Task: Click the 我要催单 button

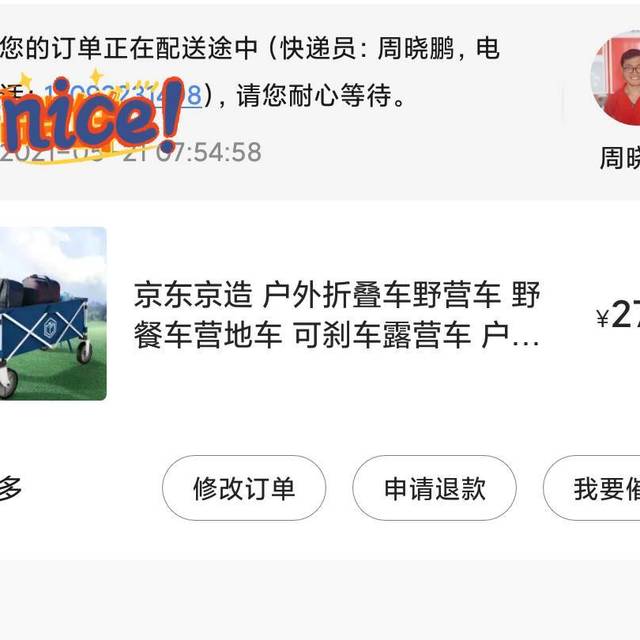Action: click(x=591, y=488)
